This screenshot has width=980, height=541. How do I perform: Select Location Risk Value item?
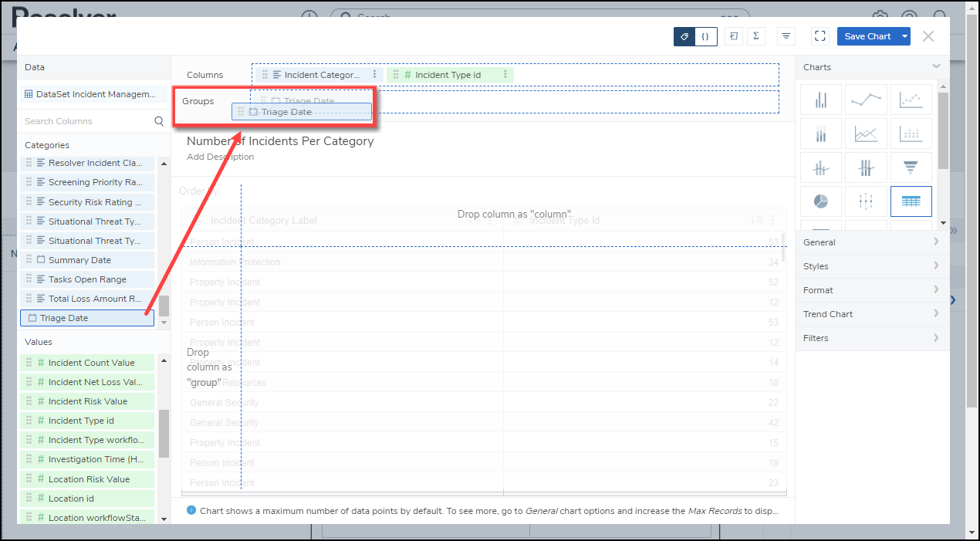(87, 479)
